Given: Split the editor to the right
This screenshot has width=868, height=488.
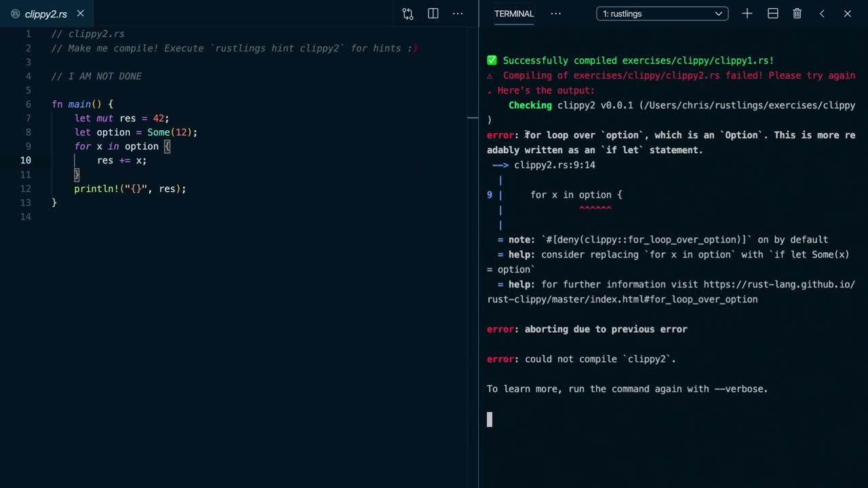Looking at the screenshot, I should point(433,14).
